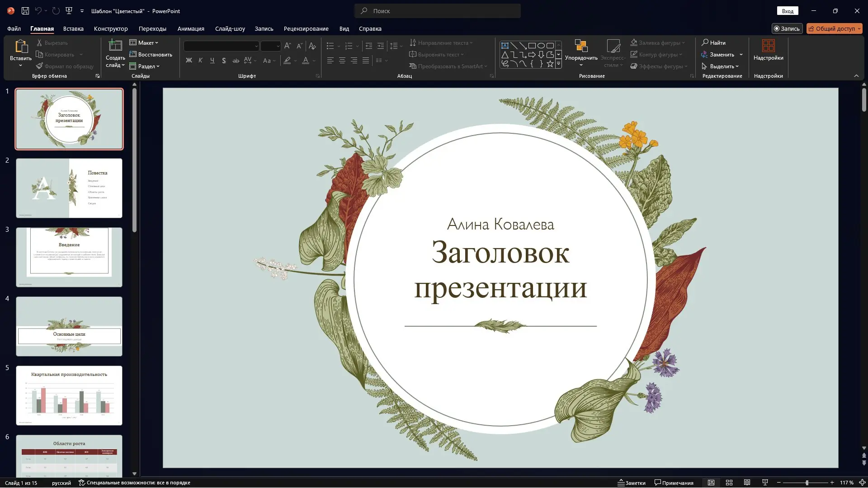
Task: Expand the Layout (Макет) dropdown
Action: tap(144, 42)
